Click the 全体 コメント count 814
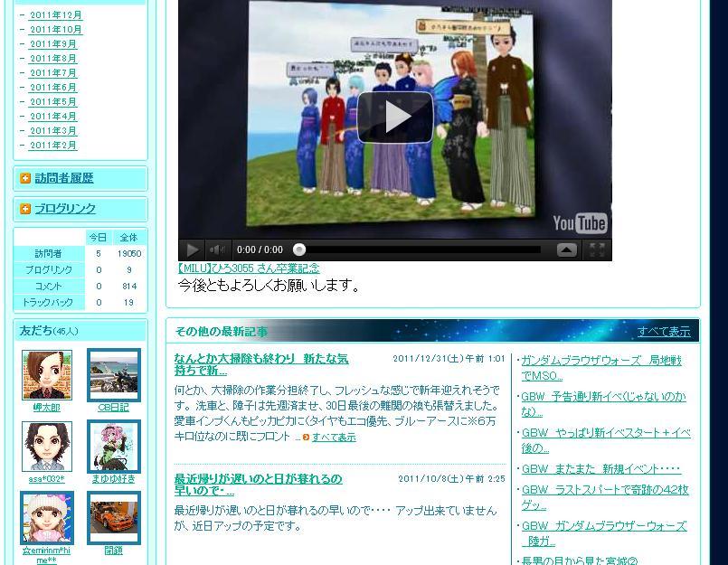 point(129,287)
